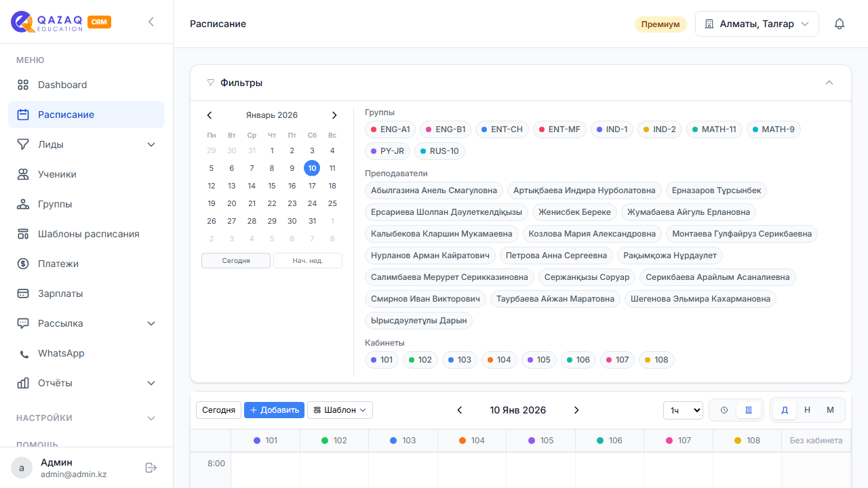
Task: Collapse the Фильтры panel
Action: tap(829, 83)
